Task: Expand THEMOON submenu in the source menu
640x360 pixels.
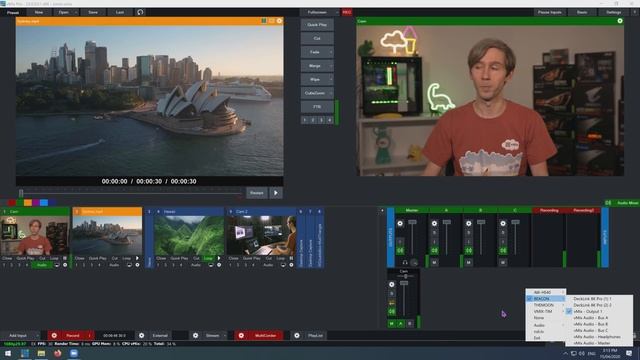Action: tap(546, 305)
